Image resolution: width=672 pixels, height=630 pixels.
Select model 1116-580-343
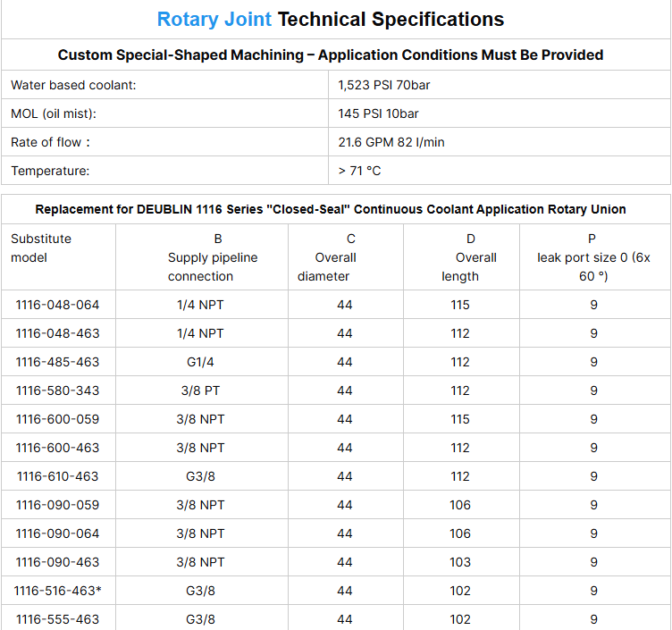pyautogui.click(x=57, y=391)
